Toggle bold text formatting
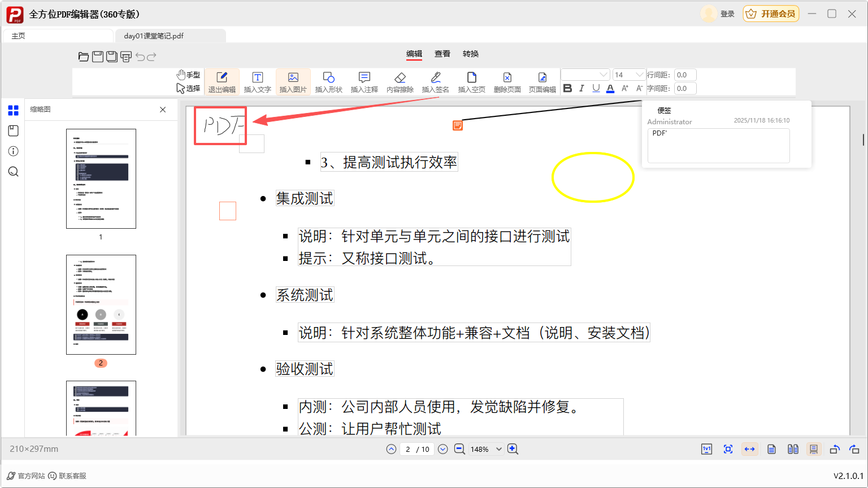 tap(568, 88)
